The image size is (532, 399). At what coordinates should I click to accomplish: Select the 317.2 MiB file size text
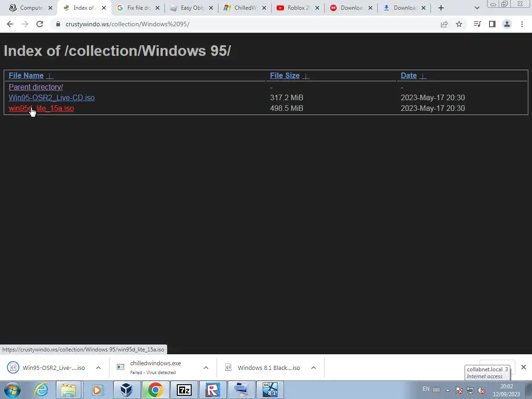point(287,97)
